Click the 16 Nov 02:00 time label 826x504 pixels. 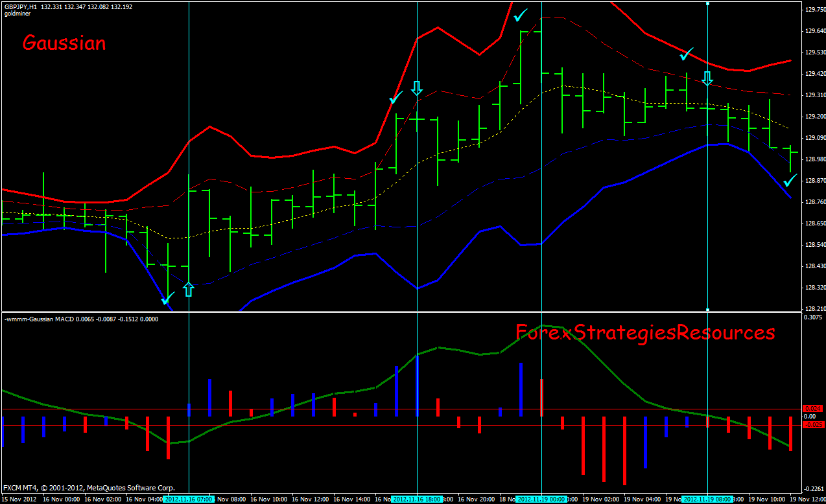tap(102, 499)
